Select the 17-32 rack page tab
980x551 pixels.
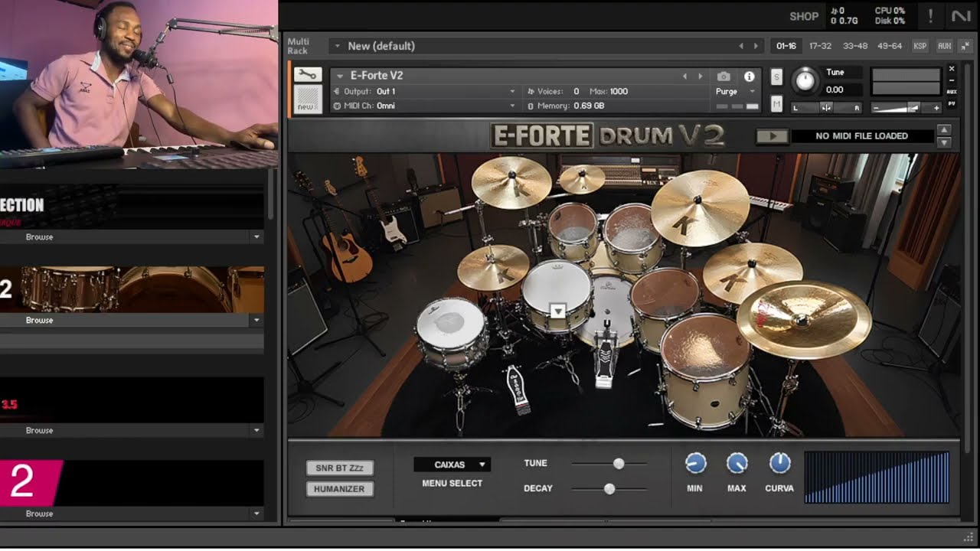pos(820,46)
